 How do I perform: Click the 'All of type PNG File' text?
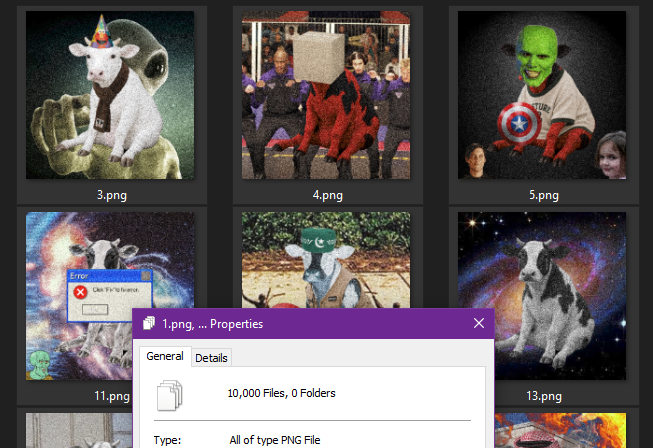(275, 440)
